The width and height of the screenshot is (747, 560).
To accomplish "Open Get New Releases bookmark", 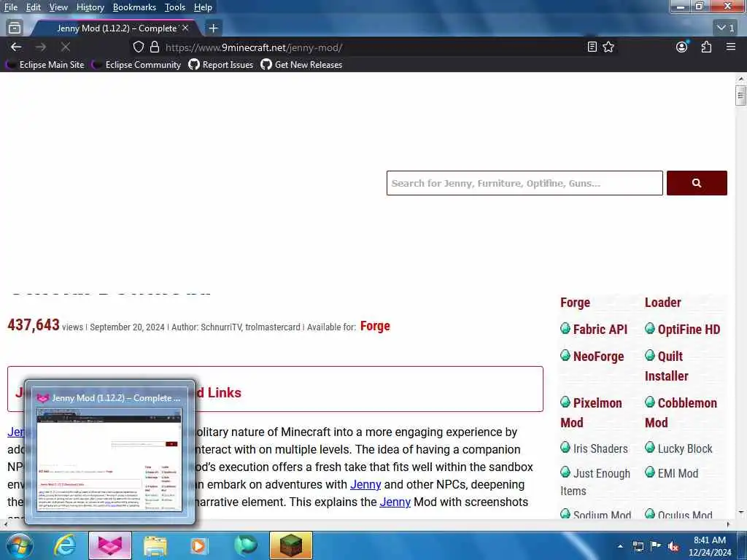I will point(301,65).
